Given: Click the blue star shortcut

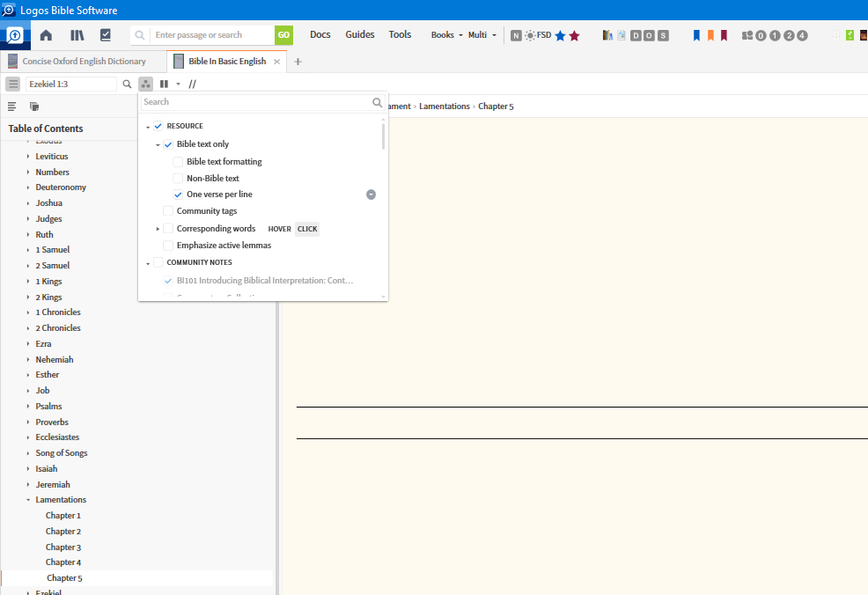Looking at the screenshot, I should (560, 36).
